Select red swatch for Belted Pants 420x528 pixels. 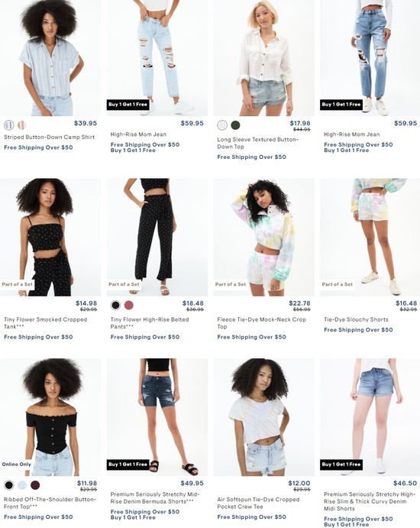[x=128, y=305]
